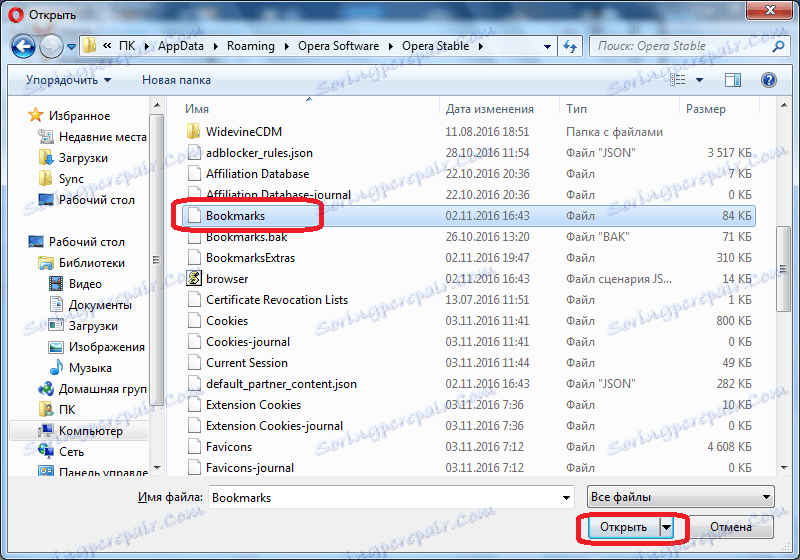Image resolution: width=800 pixels, height=560 pixels.
Task: Click the refresh button beside address bar
Action: (x=569, y=46)
